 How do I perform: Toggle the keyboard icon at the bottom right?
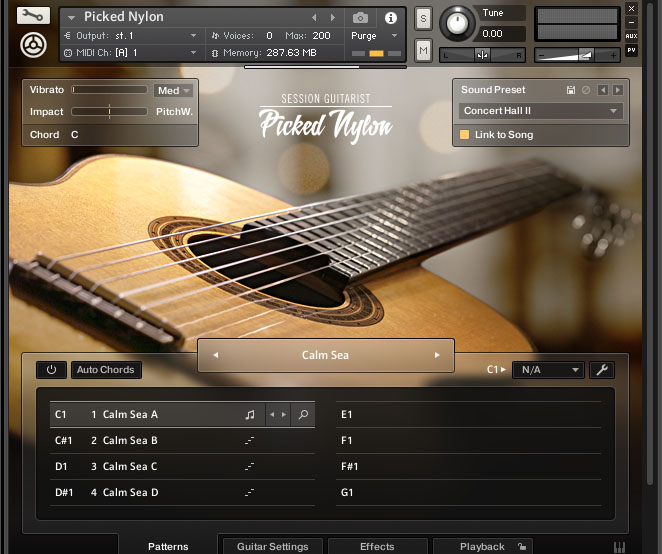tap(619, 547)
